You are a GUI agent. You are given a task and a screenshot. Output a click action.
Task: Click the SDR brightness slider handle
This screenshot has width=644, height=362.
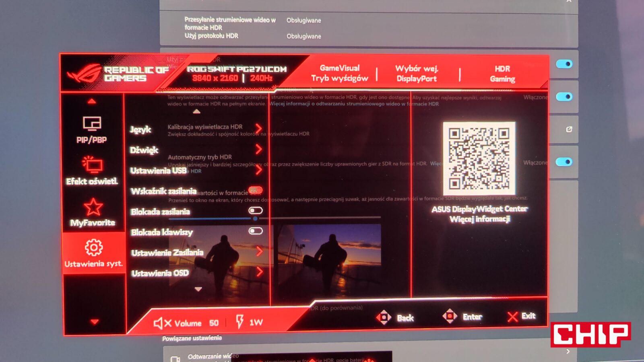(x=255, y=218)
